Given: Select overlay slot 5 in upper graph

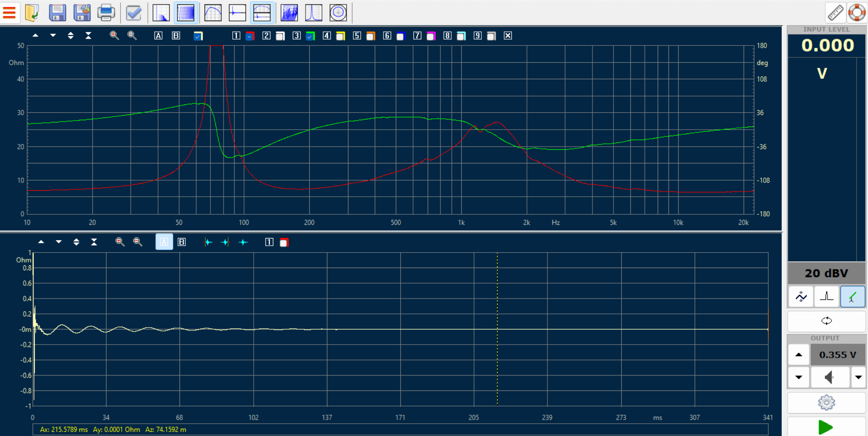Looking at the screenshot, I should 357,35.
